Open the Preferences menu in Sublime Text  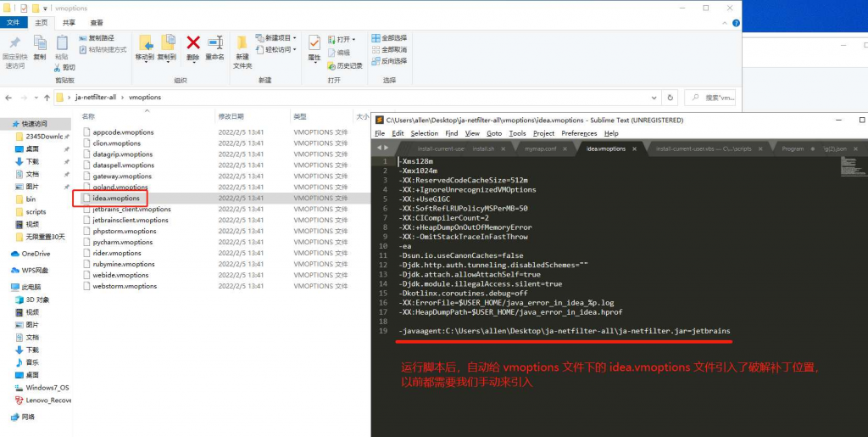tap(579, 133)
